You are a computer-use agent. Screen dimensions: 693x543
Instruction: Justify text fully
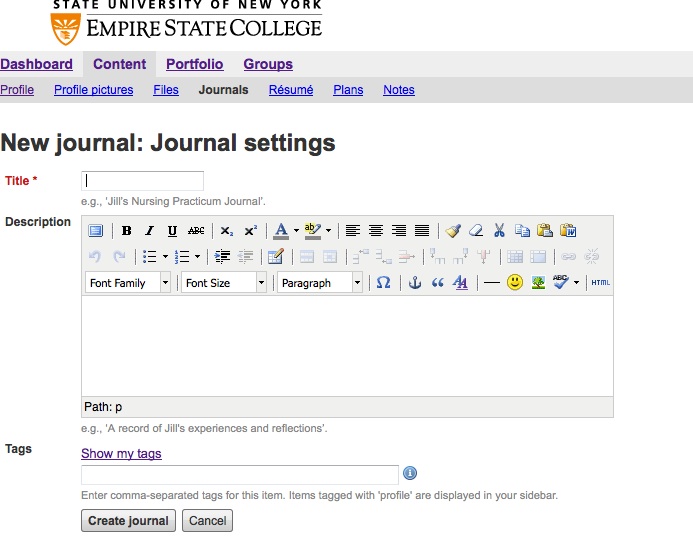(x=422, y=231)
